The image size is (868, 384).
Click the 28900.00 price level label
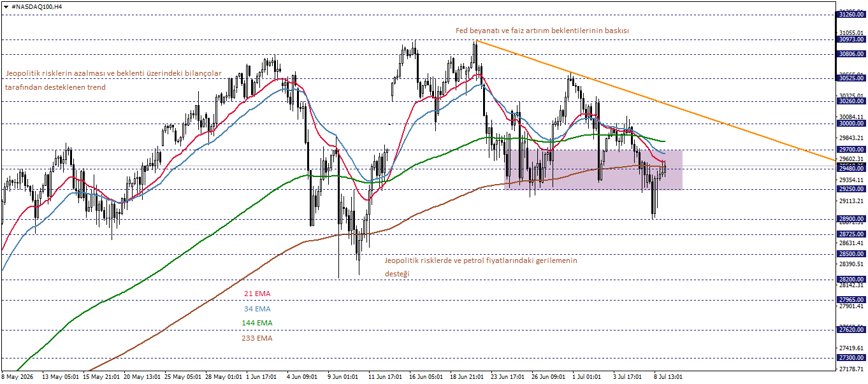pyautogui.click(x=851, y=219)
